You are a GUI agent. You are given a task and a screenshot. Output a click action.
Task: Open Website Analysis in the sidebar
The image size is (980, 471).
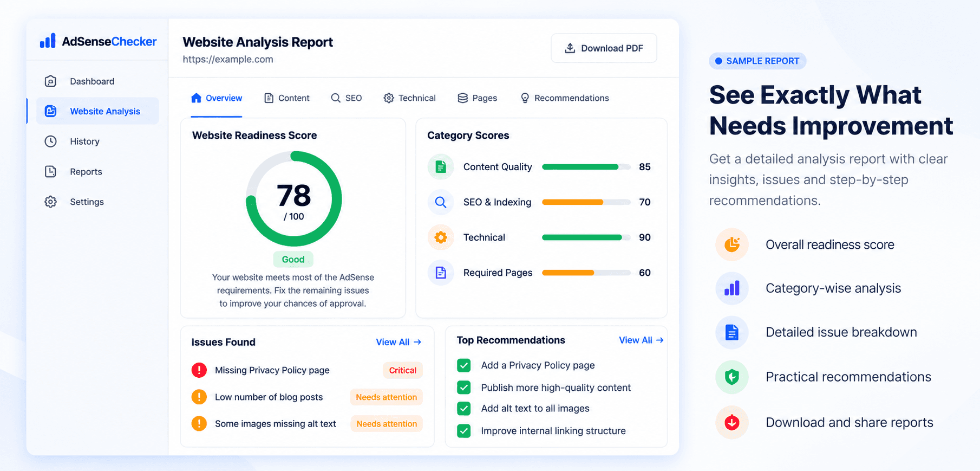point(98,111)
